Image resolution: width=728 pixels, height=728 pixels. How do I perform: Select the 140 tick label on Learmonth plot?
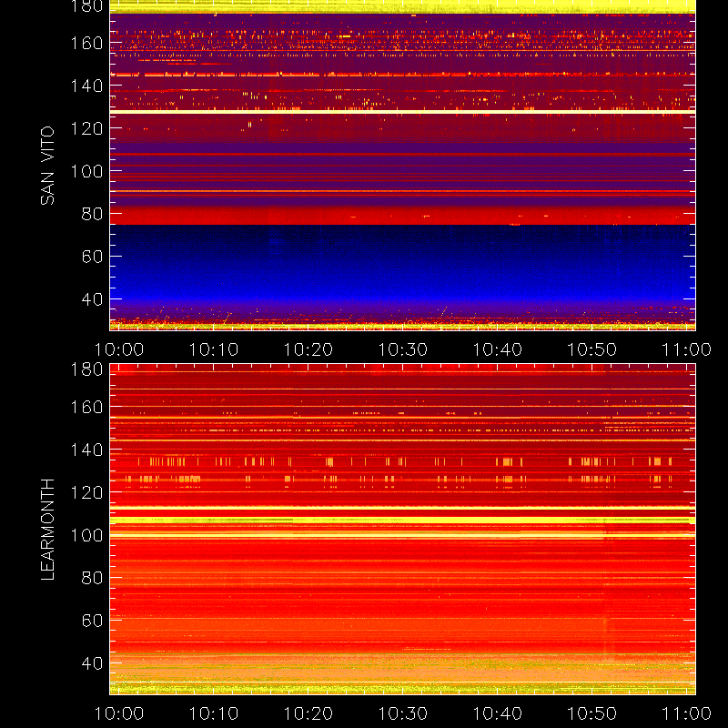tap(86, 450)
